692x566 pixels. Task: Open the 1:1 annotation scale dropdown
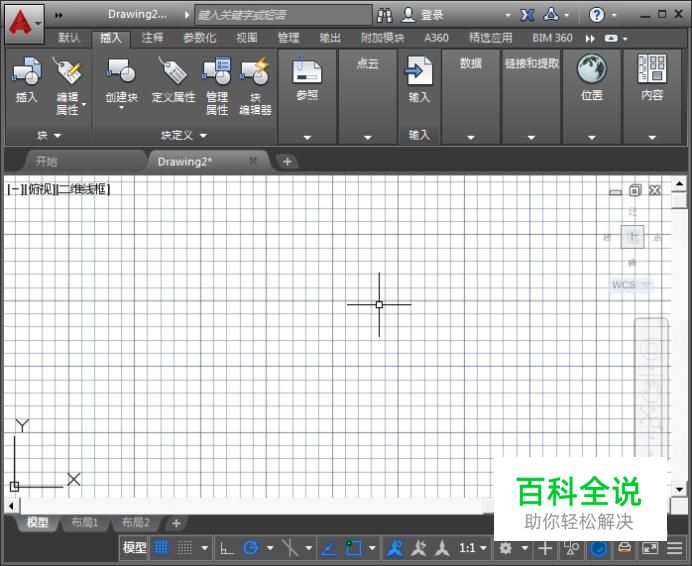pyautogui.click(x=472, y=548)
